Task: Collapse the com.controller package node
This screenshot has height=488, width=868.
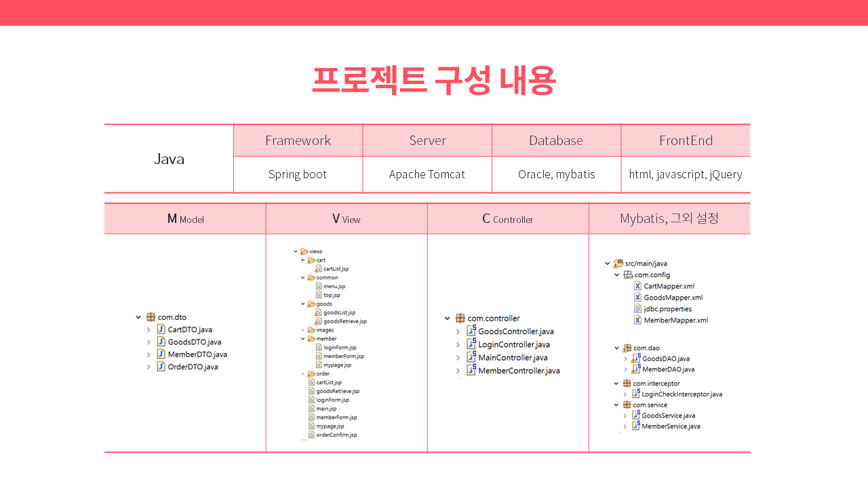Action: click(x=448, y=319)
